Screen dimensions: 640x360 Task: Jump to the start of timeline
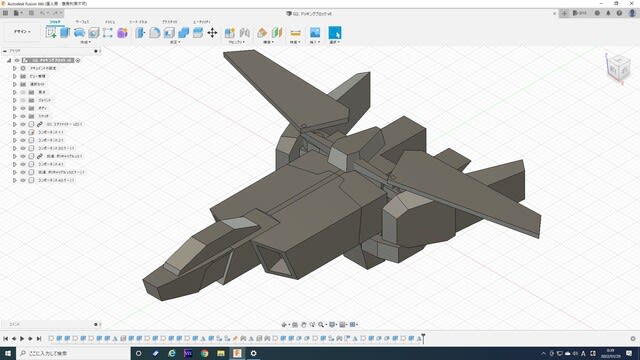[6, 338]
